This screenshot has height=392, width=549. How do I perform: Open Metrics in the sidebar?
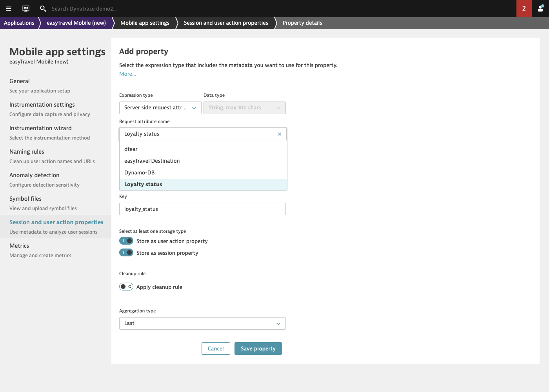tap(56, 250)
